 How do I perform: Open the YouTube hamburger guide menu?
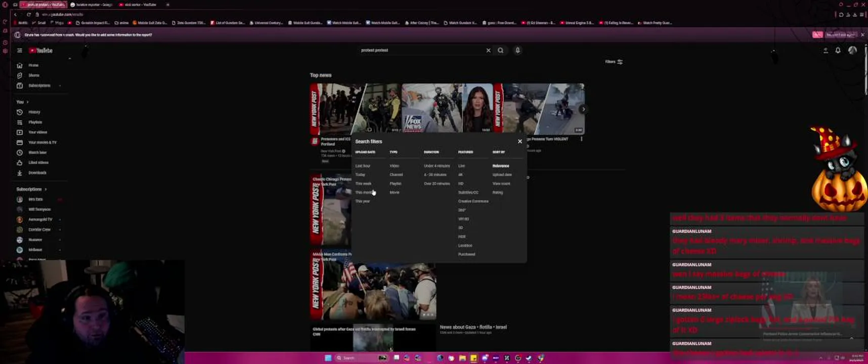[x=20, y=51]
